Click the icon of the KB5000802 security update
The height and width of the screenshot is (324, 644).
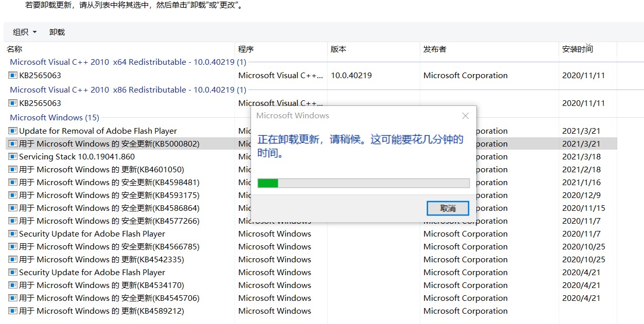click(13, 143)
